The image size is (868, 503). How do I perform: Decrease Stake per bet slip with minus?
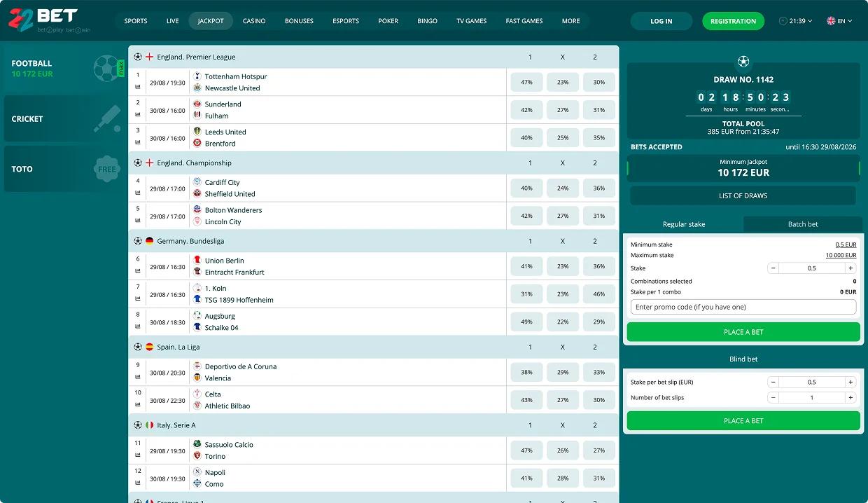773,383
